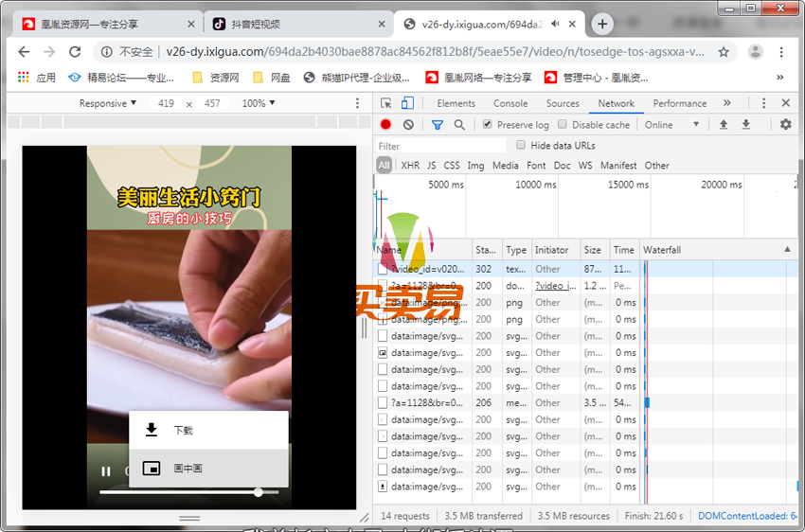The height and width of the screenshot is (532, 805).
Task: Mute the audio on the ixigua tab
Action: (556, 24)
